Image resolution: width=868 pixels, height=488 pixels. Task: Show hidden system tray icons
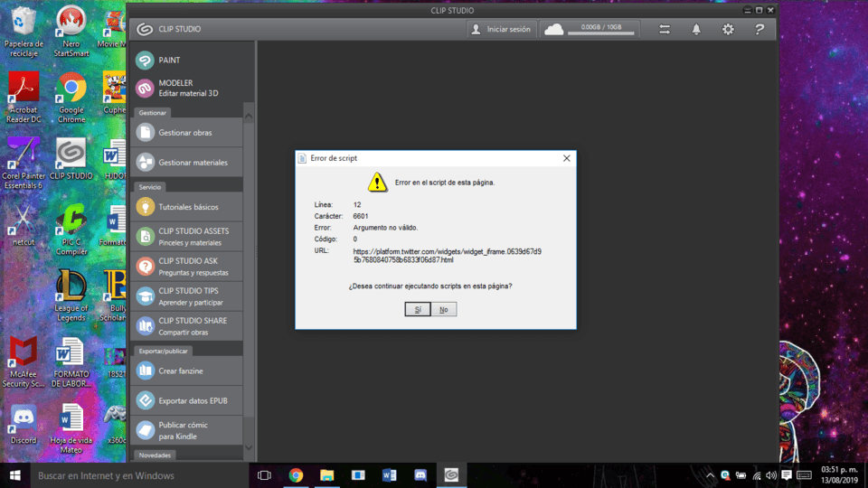[711, 475]
